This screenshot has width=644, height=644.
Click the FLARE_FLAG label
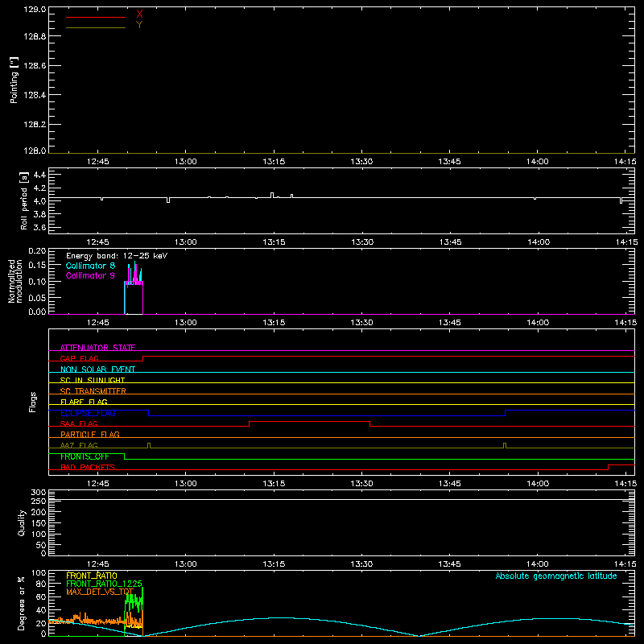(x=84, y=402)
